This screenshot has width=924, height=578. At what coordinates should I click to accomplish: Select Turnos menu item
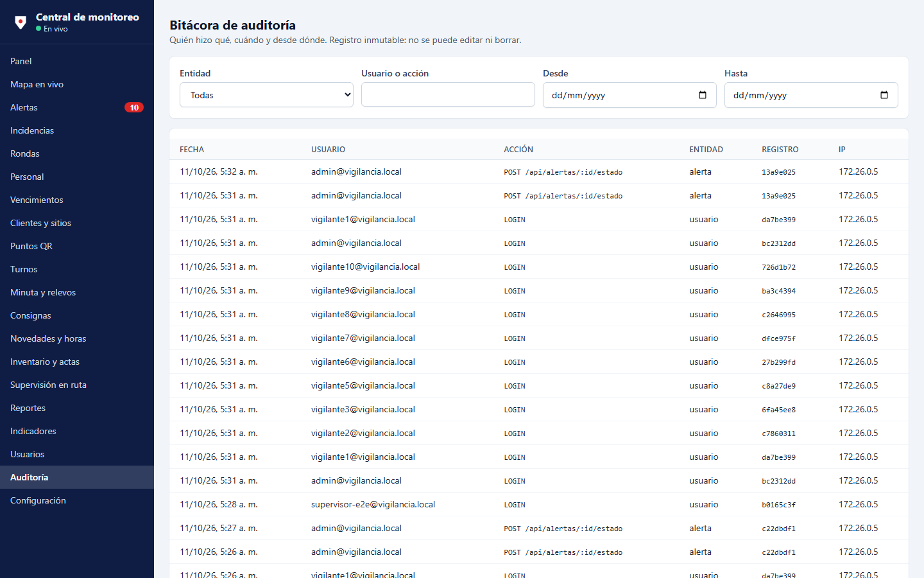(x=77, y=269)
